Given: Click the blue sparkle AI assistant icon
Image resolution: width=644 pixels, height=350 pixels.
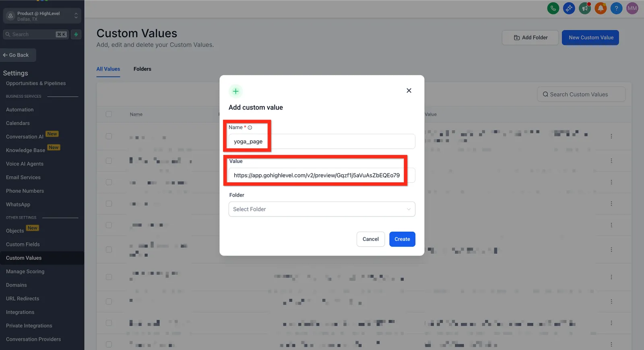Looking at the screenshot, I should click(569, 8).
